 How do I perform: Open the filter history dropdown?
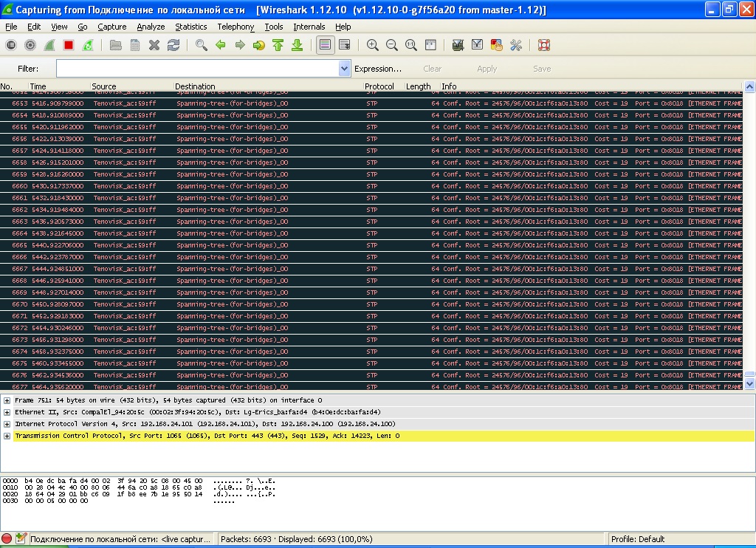pyautogui.click(x=344, y=69)
